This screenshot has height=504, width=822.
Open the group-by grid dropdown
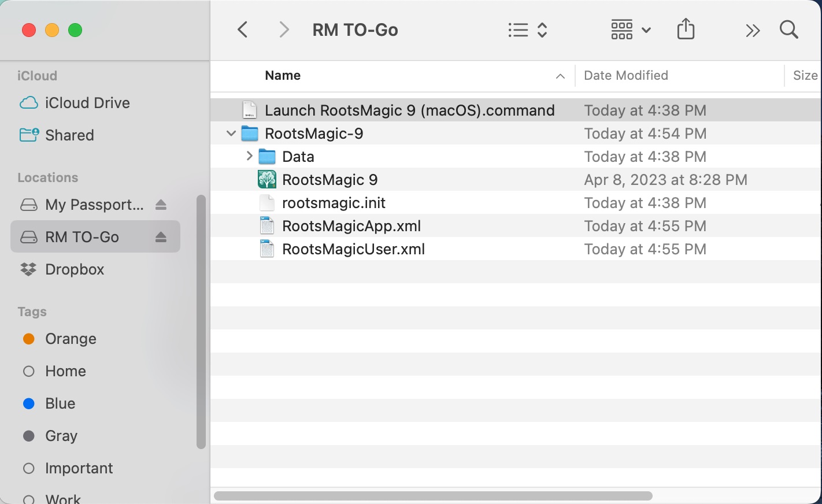click(630, 29)
